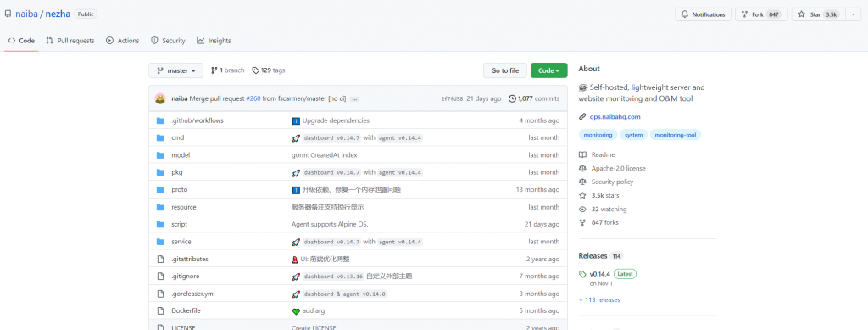Viewport: 868px width, 330px height.
Task: Open the v0.14.4 Latest release
Action: [613, 273]
